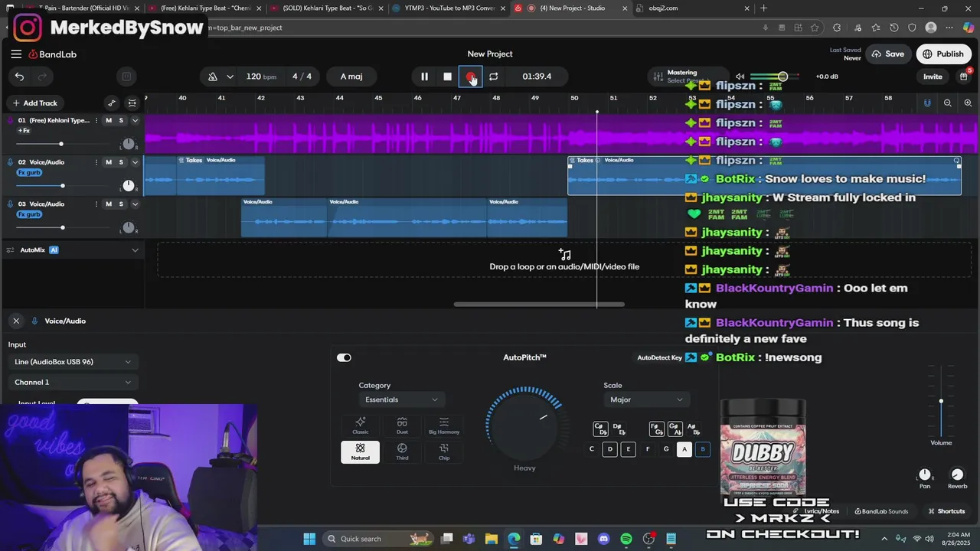Pause playback
The width and height of the screenshot is (980, 551).
(424, 77)
